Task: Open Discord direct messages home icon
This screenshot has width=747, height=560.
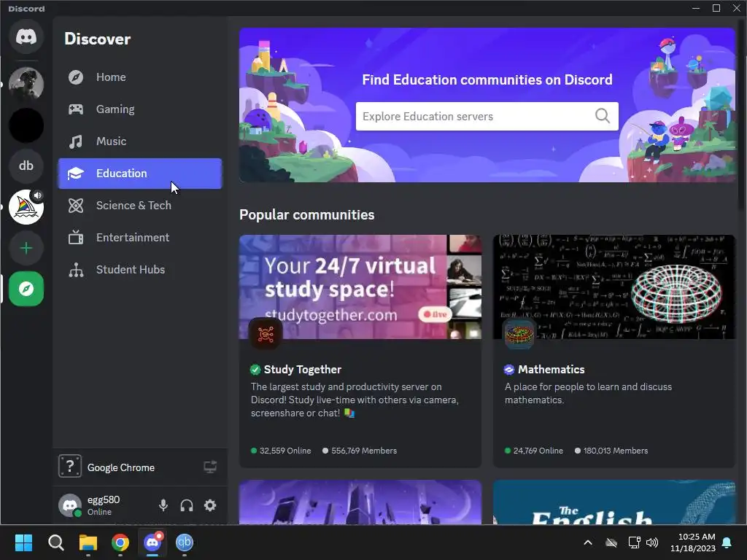Action: [x=26, y=36]
